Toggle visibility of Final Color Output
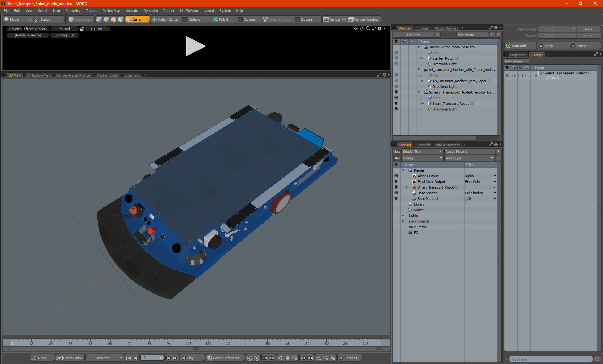Viewport: 603px width, 364px height. (x=396, y=182)
